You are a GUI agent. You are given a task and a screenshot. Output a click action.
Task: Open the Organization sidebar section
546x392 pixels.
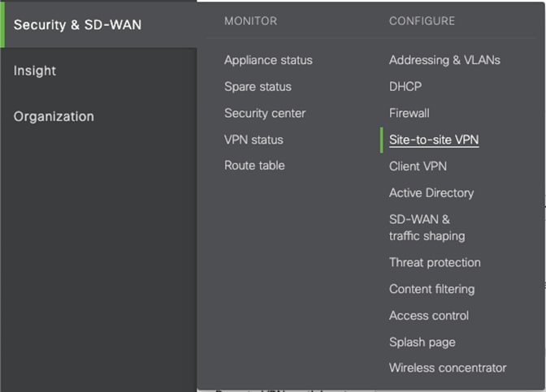pyautogui.click(x=54, y=117)
